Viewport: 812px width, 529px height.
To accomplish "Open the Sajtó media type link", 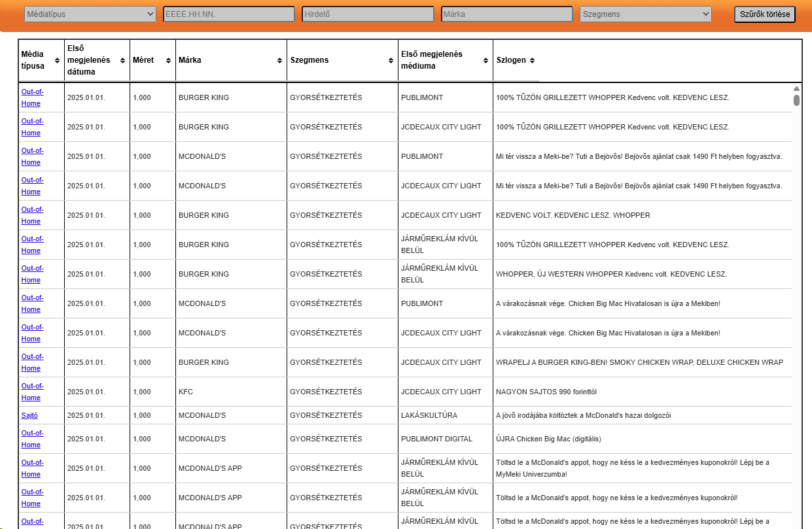I will [x=29, y=415].
